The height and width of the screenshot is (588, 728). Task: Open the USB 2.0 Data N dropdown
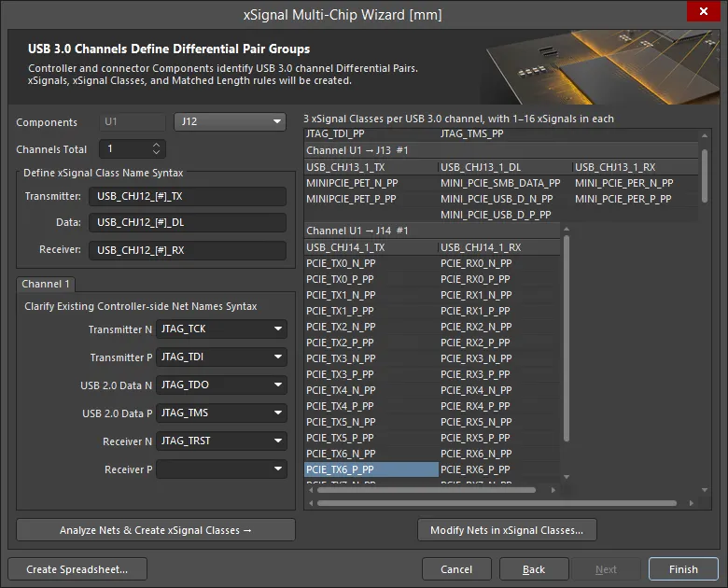221,385
